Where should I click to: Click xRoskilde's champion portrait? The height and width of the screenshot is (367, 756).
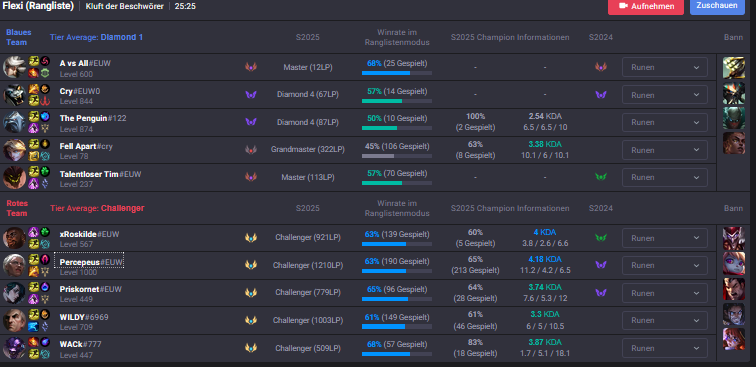point(14,238)
